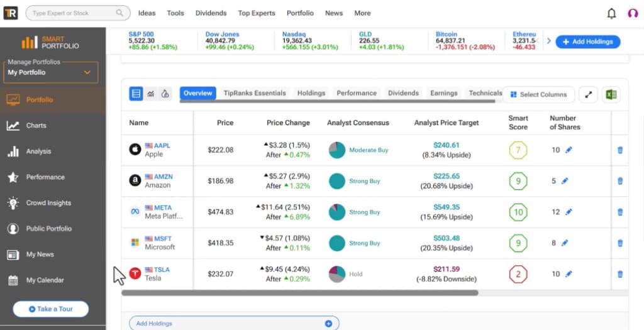The image size is (644, 330).
Task: Click the tabs row scrollbar
Action: (x=337, y=101)
